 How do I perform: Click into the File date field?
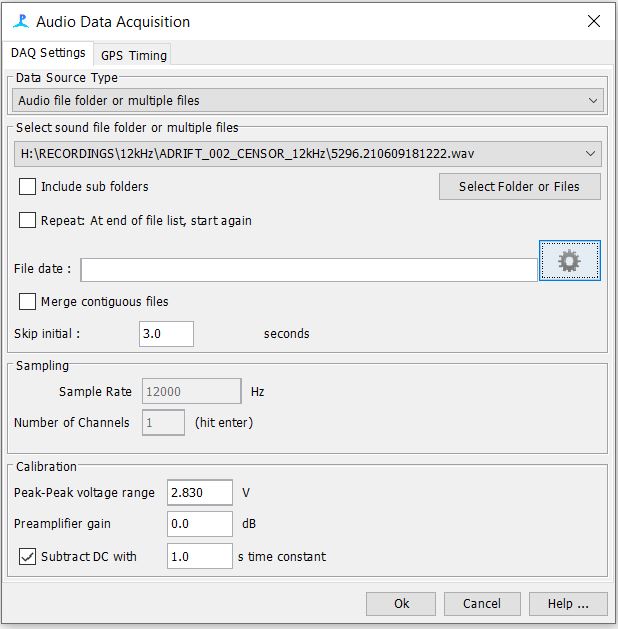(x=309, y=270)
